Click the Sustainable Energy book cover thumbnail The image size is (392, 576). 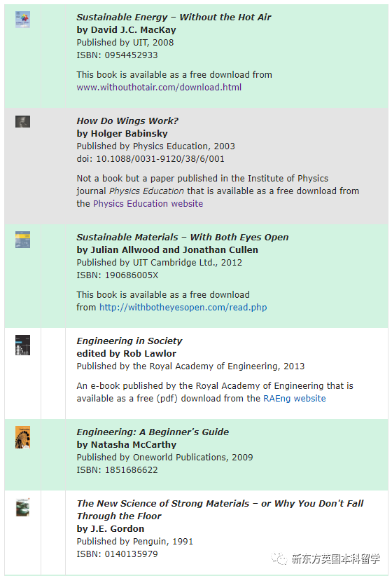22,20
